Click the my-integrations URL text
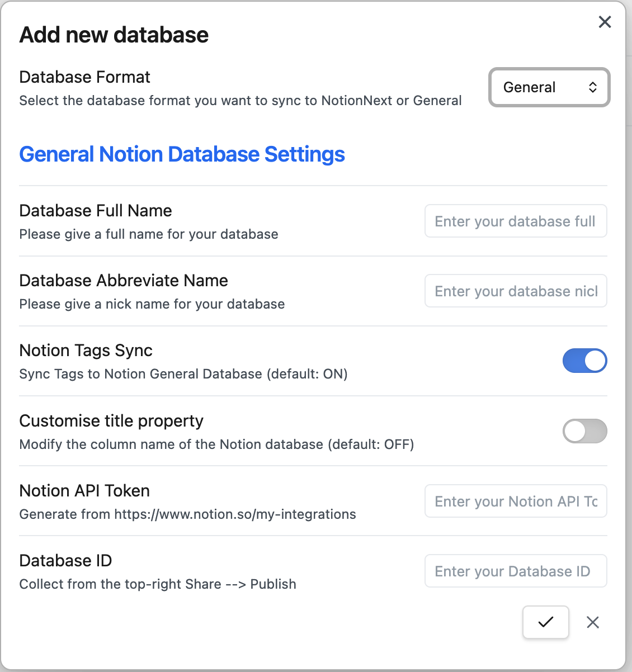Screen dimensions: 632x672 (x=235, y=514)
